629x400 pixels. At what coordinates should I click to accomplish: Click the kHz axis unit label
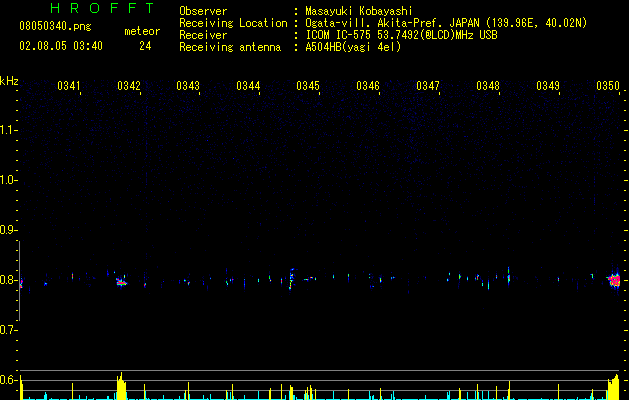point(9,81)
